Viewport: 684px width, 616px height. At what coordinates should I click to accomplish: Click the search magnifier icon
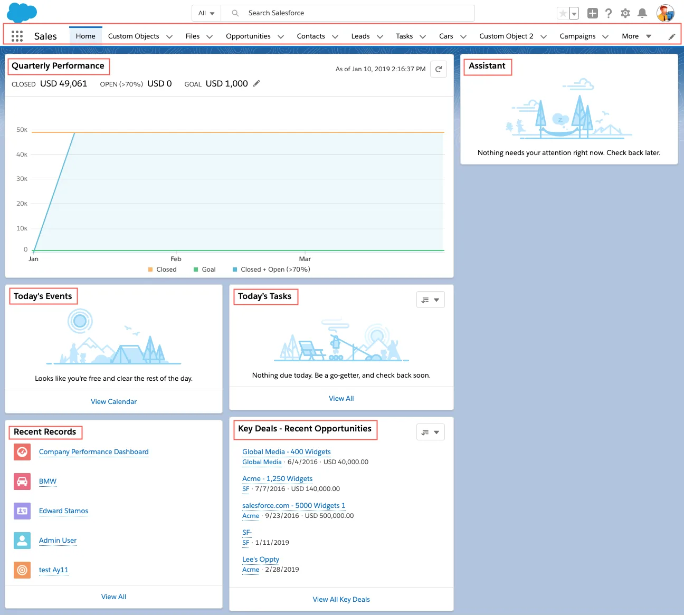(235, 13)
